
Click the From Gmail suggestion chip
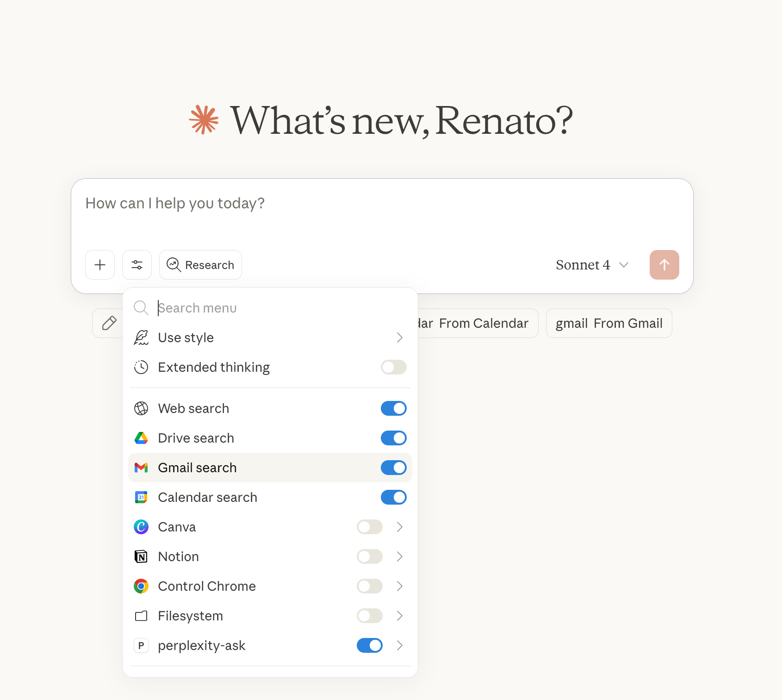pos(609,323)
